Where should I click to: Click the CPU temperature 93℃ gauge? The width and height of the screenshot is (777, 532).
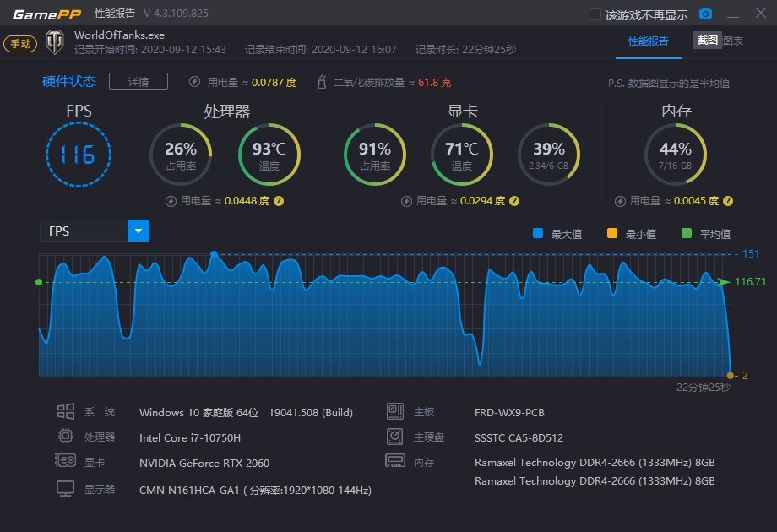point(269,155)
